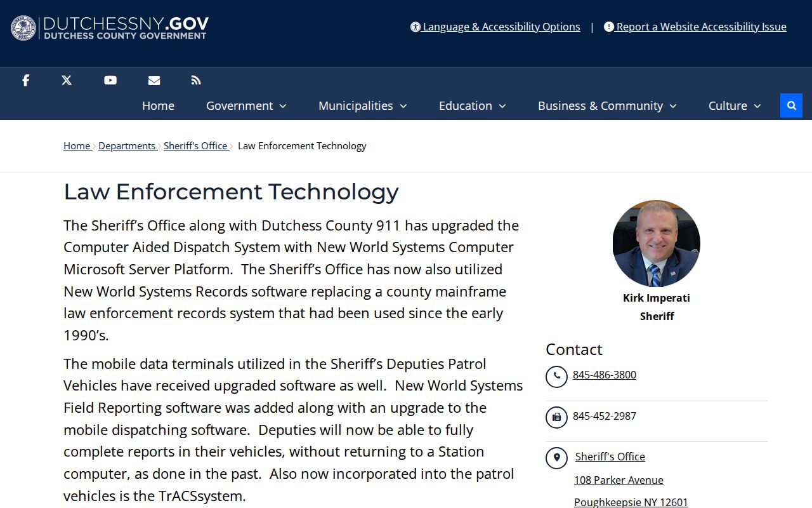Screen dimensions: 812x508
Task: Expand the Culture dropdown chevron
Action: click(757, 106)
